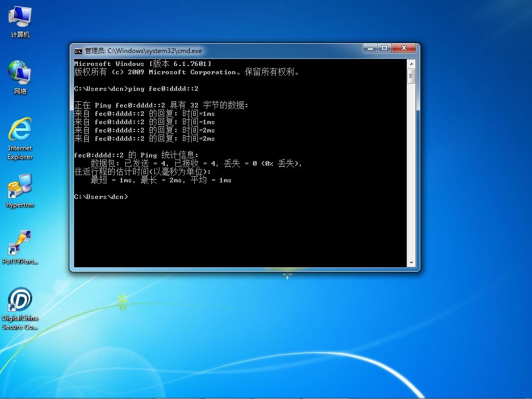The image size is (532, 399).
Task: Click the console vertical scrollbar thumb
Action: (x=411, y=76)
